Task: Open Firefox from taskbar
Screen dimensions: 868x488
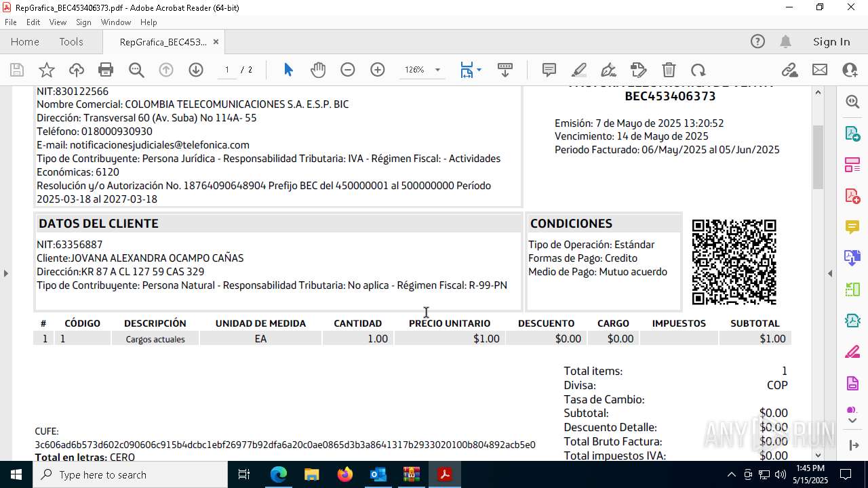Action: [x=345, y=474]
